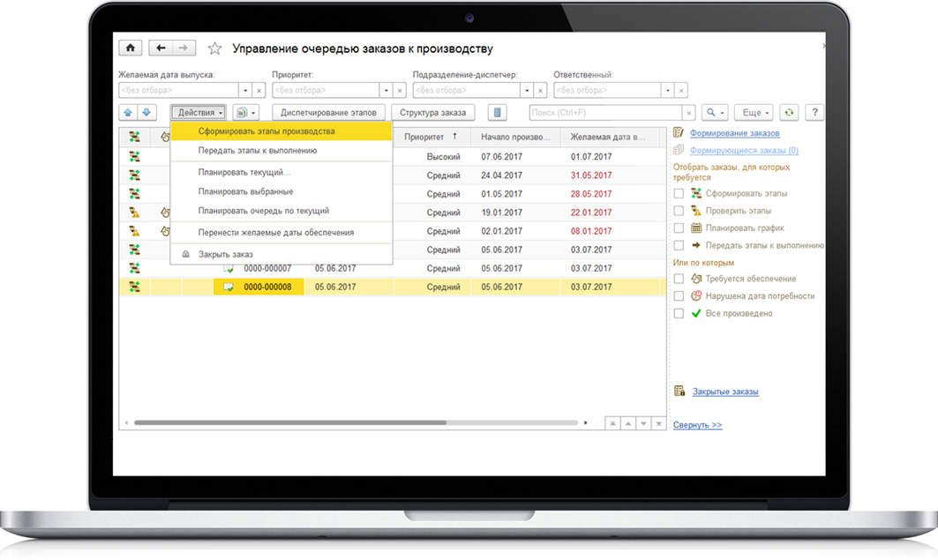Sort by the Начало произво... column header

pos(515,137)
